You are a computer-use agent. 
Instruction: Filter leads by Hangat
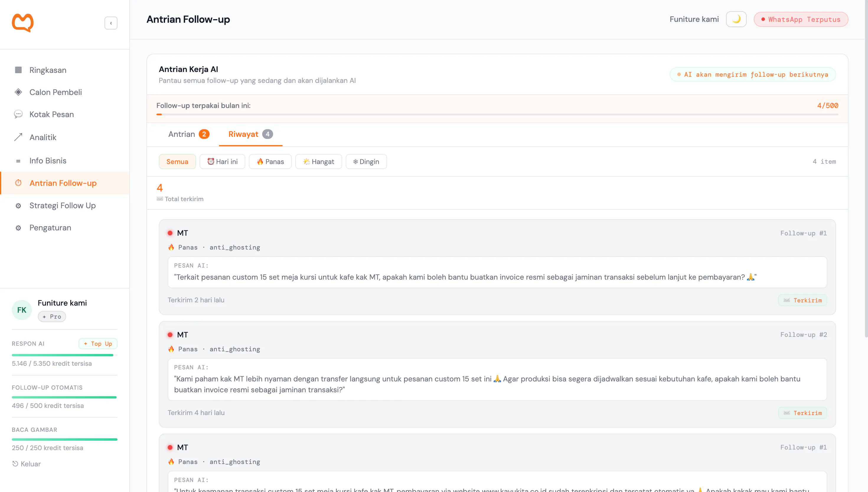pyautogui.click(x=319, y=162)
